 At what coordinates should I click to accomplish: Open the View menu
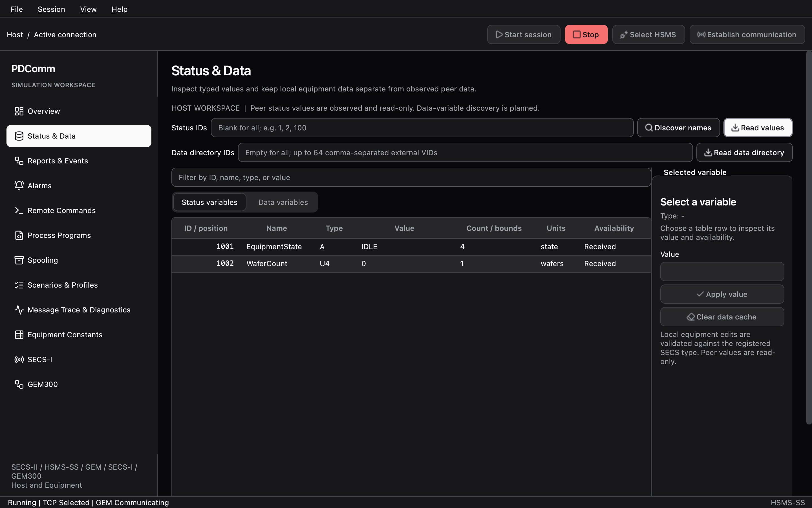coord(88,9)
